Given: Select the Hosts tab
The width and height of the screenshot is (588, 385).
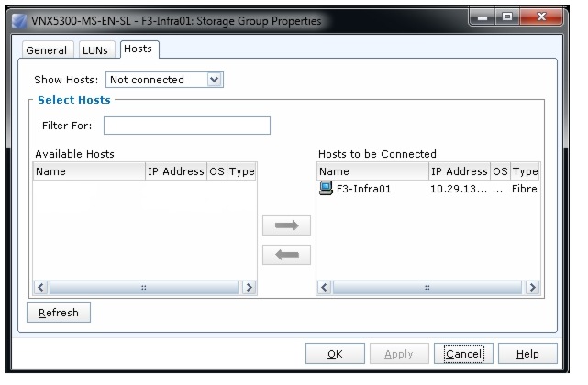Looking at the screenshot, I should click(x=138, y=49).
